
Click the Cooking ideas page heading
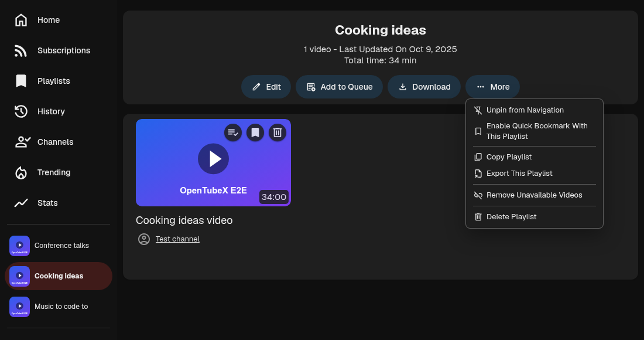381,30
